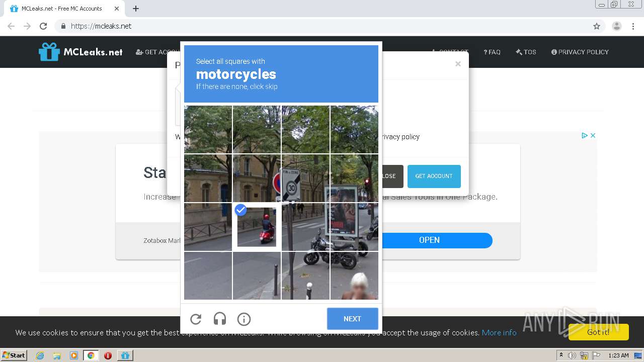Screen dimensions: 644x362
Task: Open the Windows Start menu
Action: (x=14, y=355)
